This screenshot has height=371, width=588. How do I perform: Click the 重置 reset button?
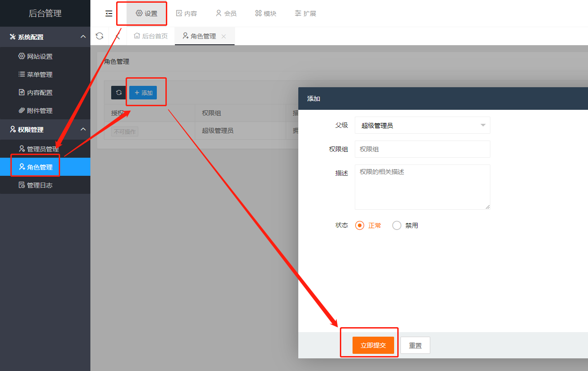coord(415,345)
